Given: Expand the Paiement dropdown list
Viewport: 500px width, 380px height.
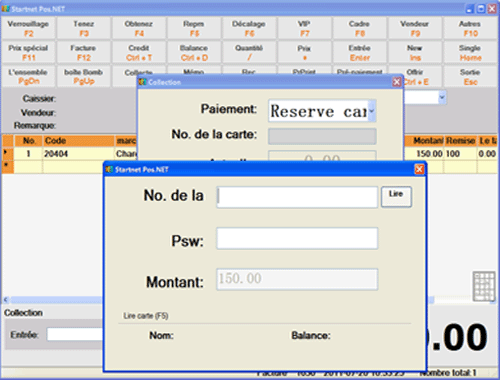Looking at the screenshot, I should [372, 111].
